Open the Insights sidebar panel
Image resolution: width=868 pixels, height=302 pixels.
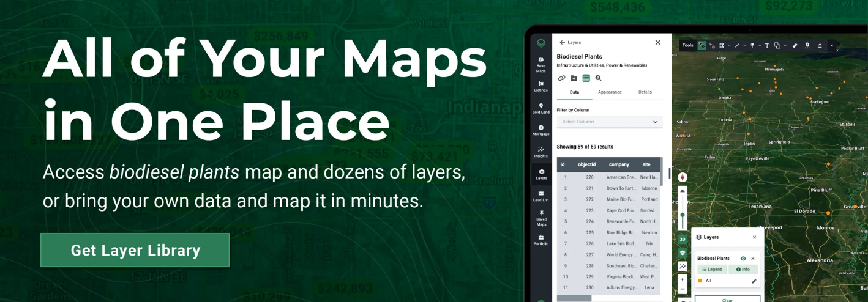(x=541, y=152)
